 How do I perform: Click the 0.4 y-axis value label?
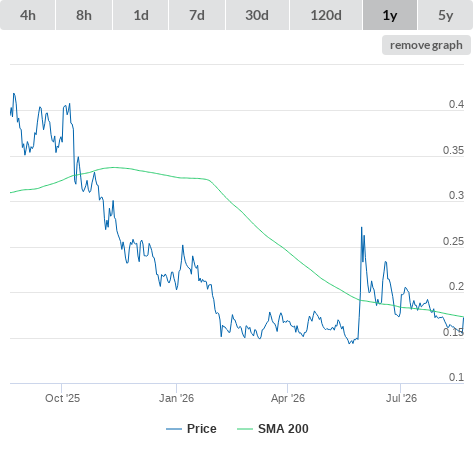456,104
